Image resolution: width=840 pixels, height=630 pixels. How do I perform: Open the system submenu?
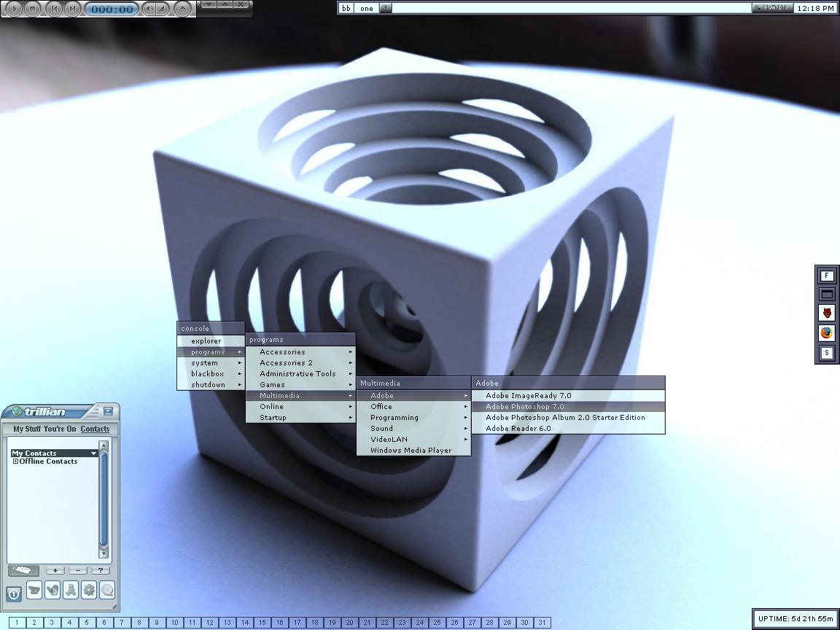(x=211, y=362)
